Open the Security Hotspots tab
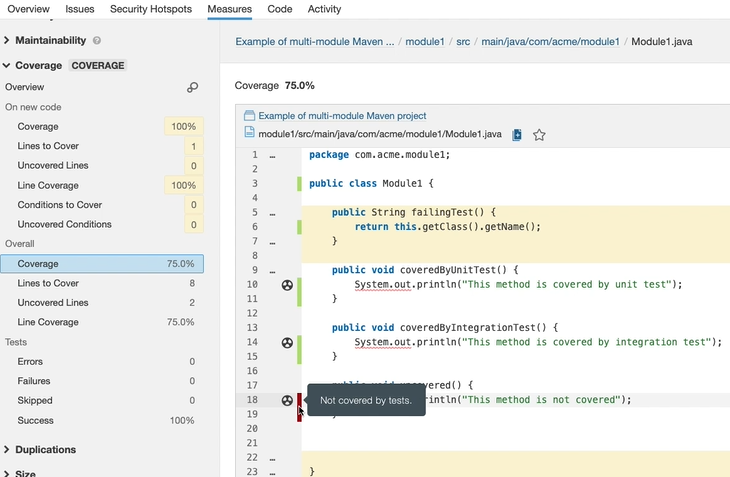Image resolution: width=730 pixels, height=477 pixels. click(x=151, y=9)
